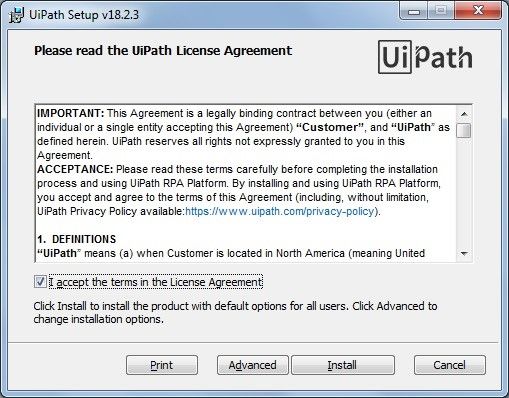Click the 'UiPath Setup v18.2.3' title bar text
Image resolution: width=509 pixels, height=398 pixels.
click(84, 15)
